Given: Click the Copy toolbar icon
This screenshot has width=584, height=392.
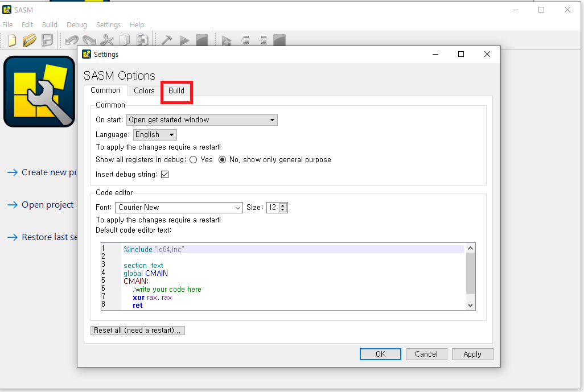Looking at the screenshot, I should click(x=125, y=40).
